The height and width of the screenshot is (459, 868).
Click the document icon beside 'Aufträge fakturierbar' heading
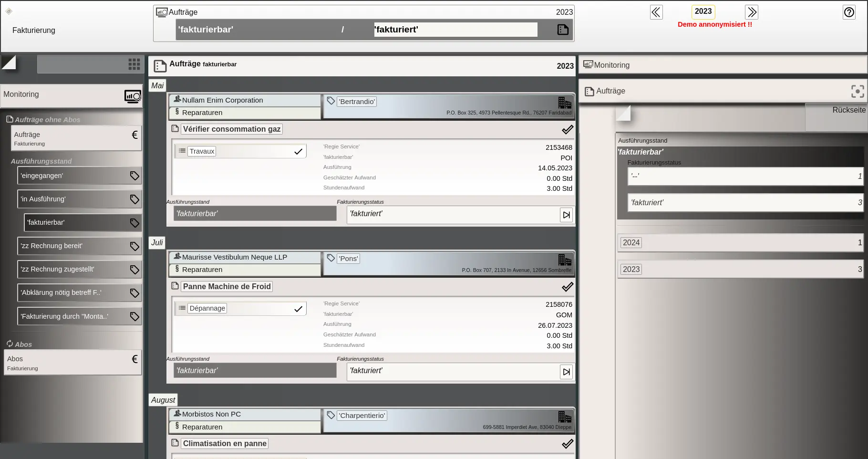[160, 66]
